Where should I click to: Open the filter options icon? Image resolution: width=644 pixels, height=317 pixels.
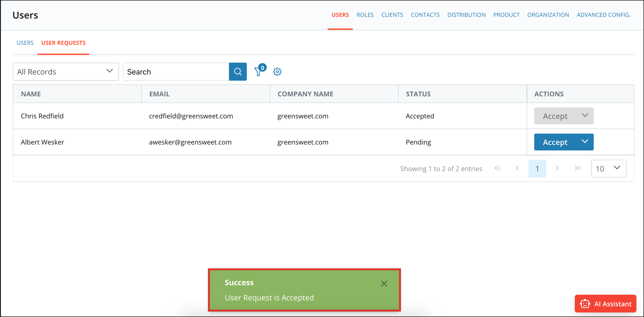pos(258,72)
